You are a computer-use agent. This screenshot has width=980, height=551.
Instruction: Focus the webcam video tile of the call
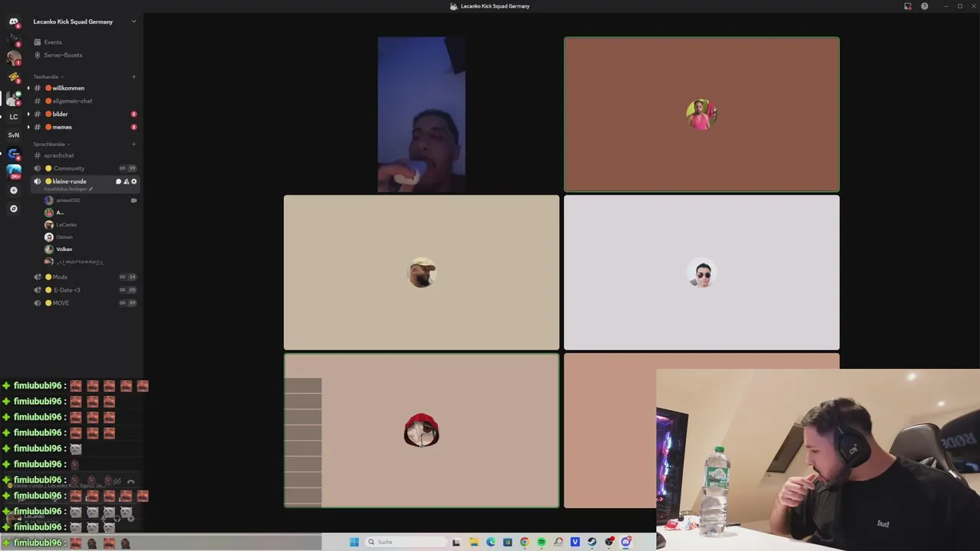pyautogui.click(x=421, y=114)
